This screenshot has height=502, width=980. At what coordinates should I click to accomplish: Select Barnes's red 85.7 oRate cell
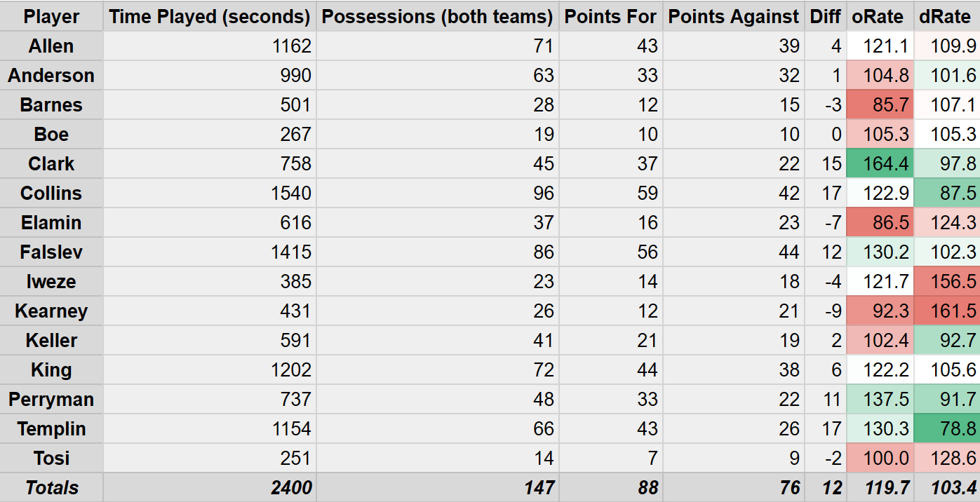coord(880,105)
